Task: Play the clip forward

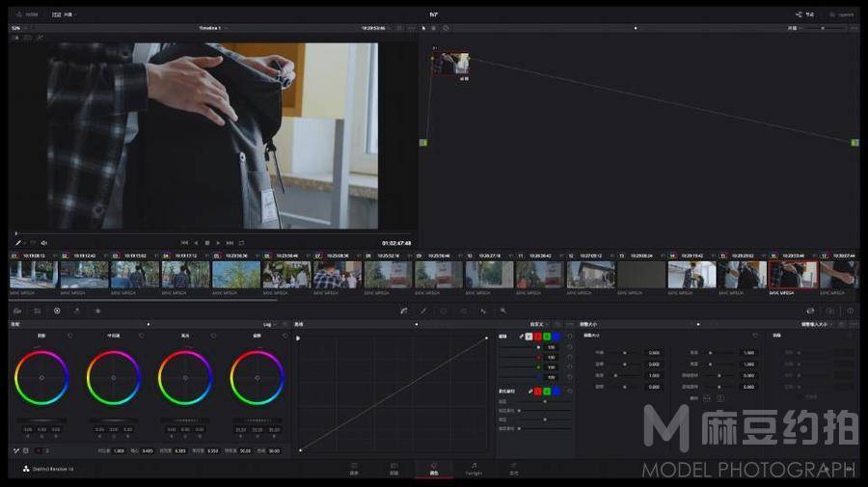Action: [218, 243]
